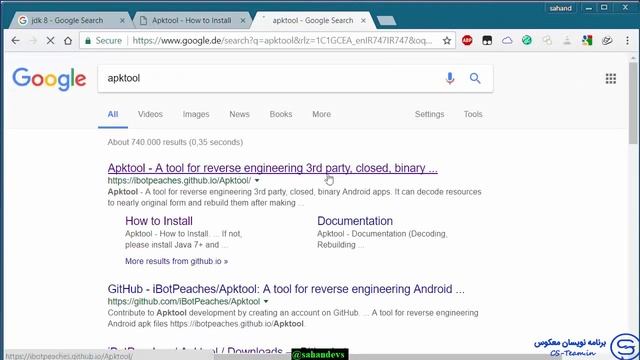
Task: Expand dropdown arrow next to github.com/iBotPeaches URL
Action: 266,302
